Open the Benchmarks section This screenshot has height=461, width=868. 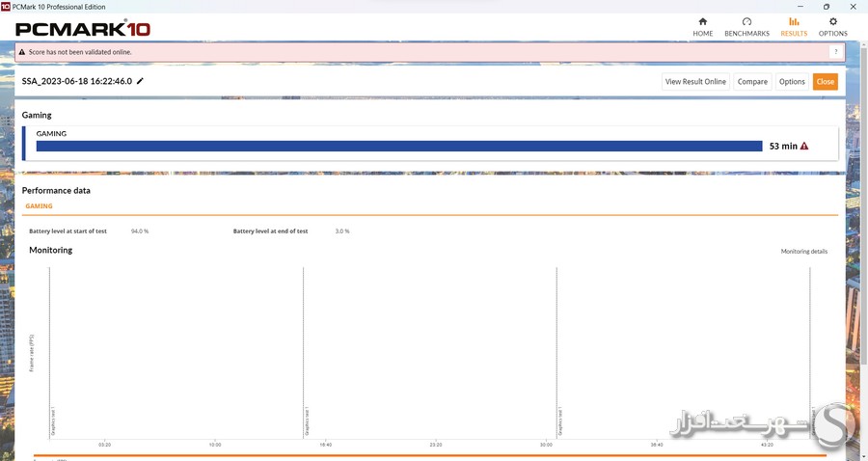(746, 27)
